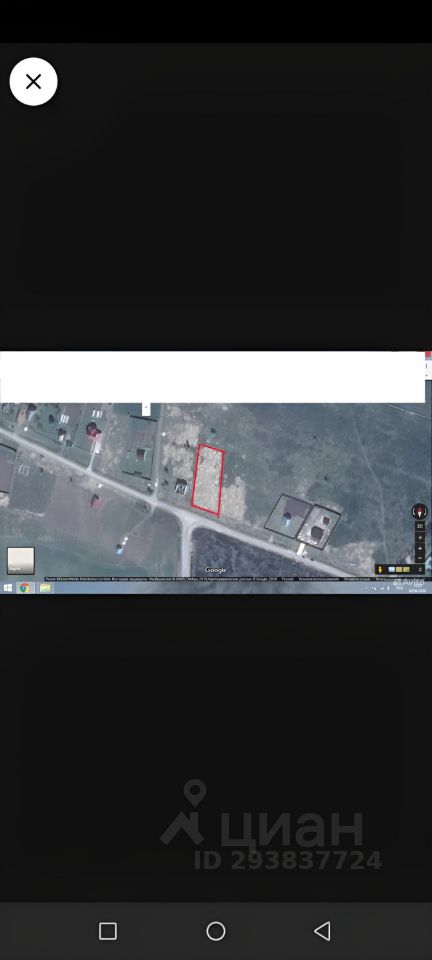Click the map compass icon
Image resolution: width=432 pixels, height=960 pixels.
click(420, 511)
